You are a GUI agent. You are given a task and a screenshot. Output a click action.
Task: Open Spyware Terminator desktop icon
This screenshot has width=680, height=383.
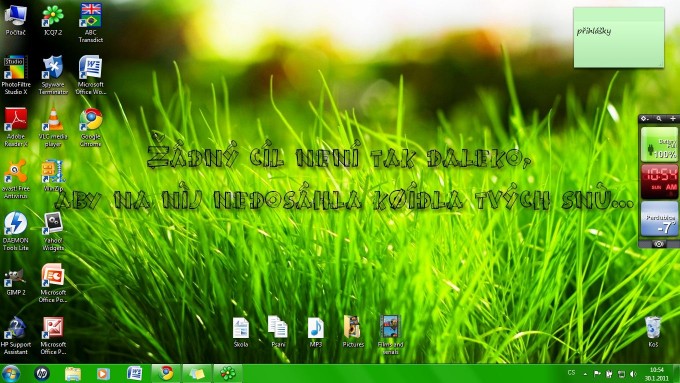53,75
